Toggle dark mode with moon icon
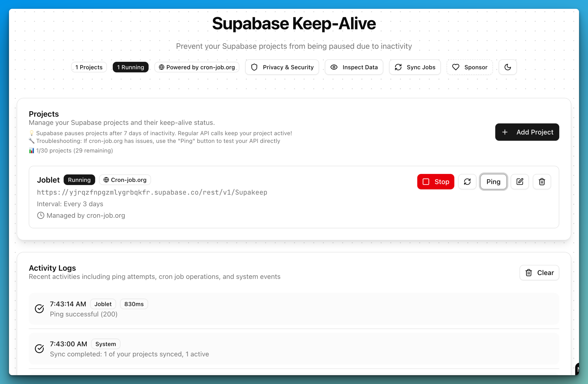The height and width of the screenshot is (384, 588). coord(507,67)
